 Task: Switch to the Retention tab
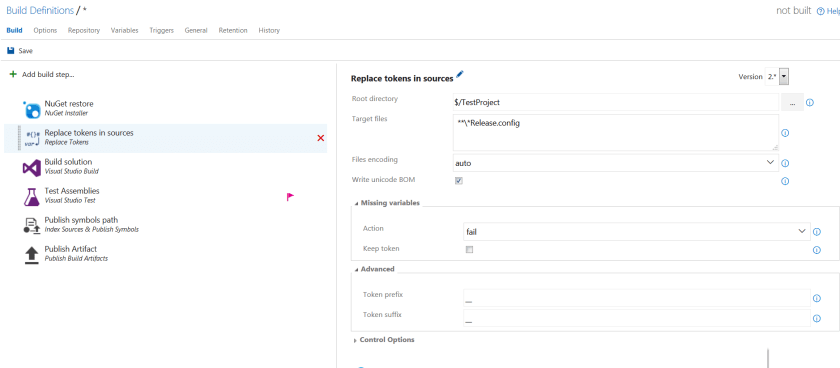(233, 31)
